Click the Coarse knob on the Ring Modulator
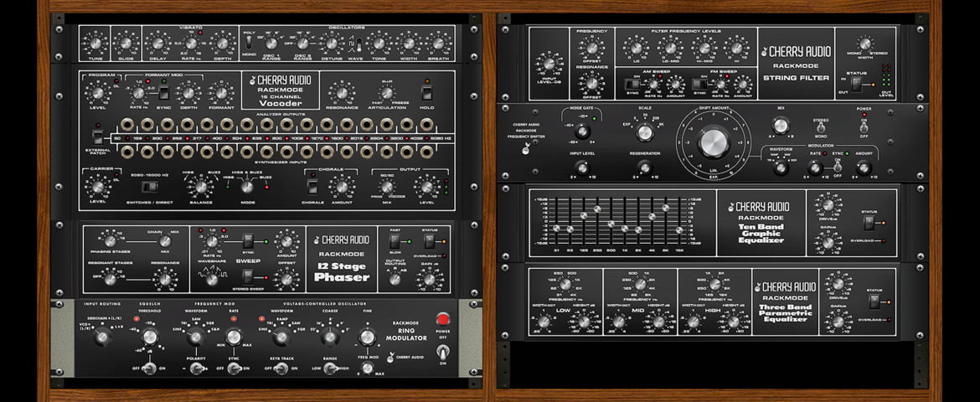The width and height of the screenshot is (980, 402). coord(329,338)
